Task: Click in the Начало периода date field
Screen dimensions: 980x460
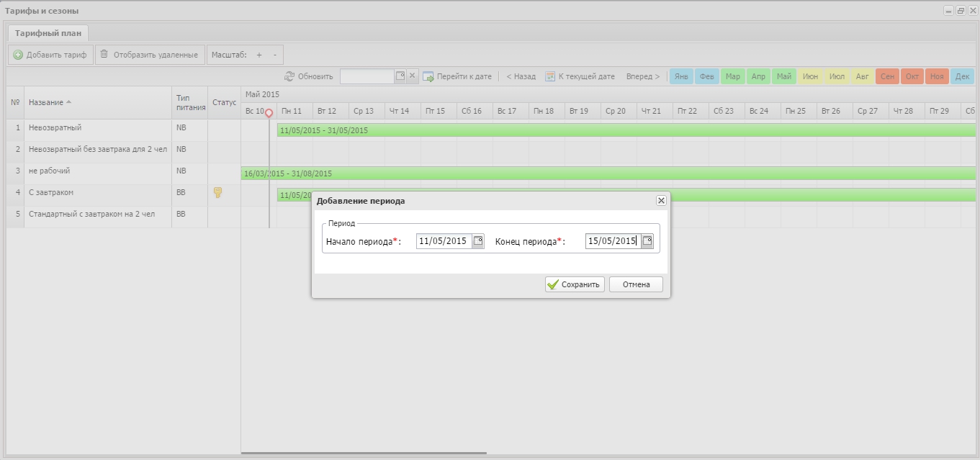Action: click(443, 242)
